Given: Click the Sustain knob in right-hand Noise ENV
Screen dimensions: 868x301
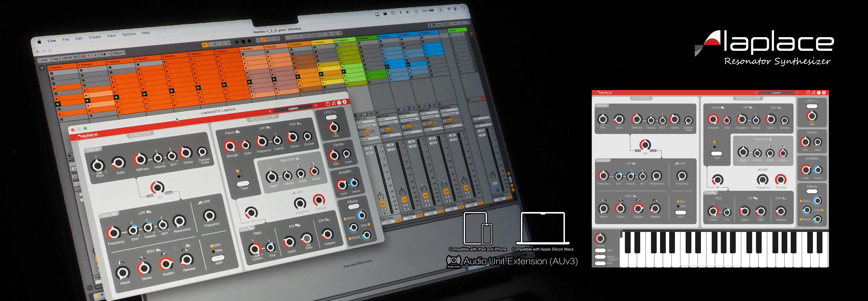Looking at the screenshot, I should coord(638,209).
